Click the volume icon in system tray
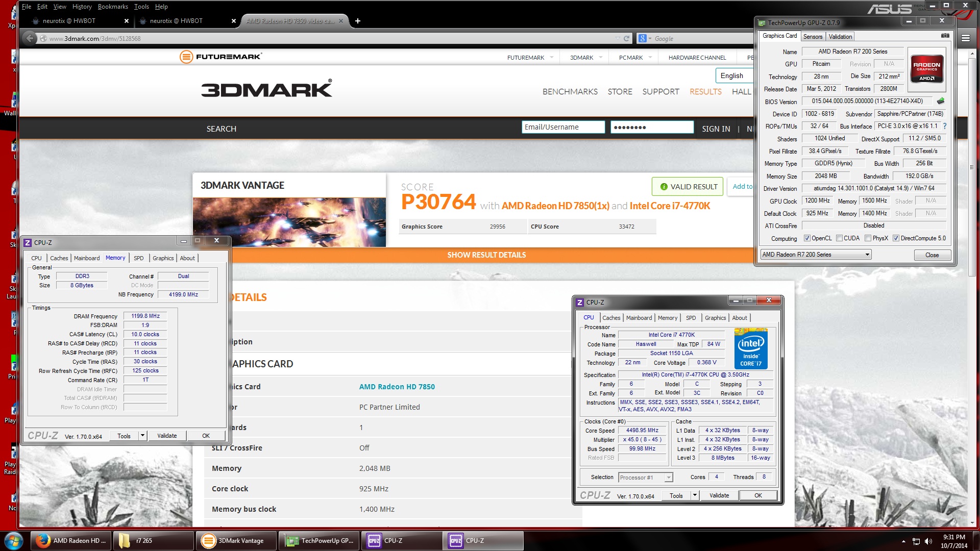The width and height of the screenshot is (980, 551). 928,541
